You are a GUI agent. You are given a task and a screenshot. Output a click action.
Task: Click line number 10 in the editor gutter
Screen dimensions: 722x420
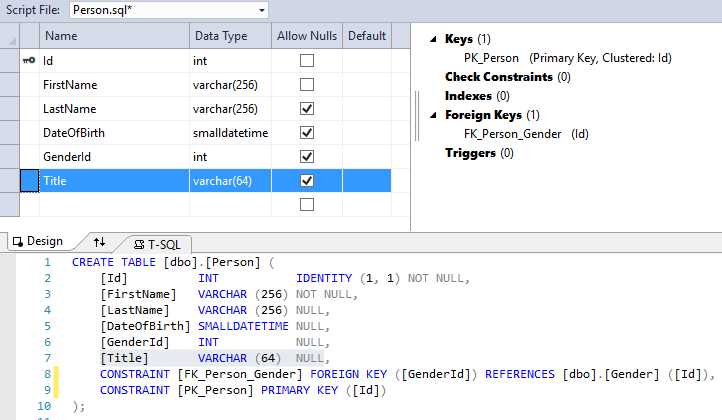click(x=44, y=406)
